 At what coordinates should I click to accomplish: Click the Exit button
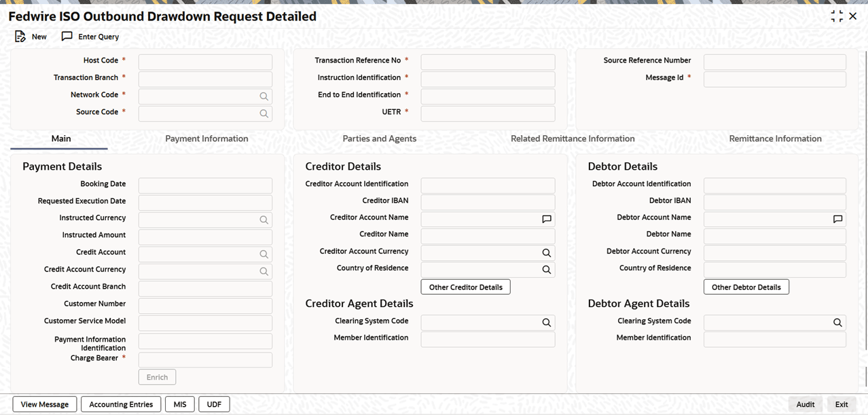pos(842,404)
